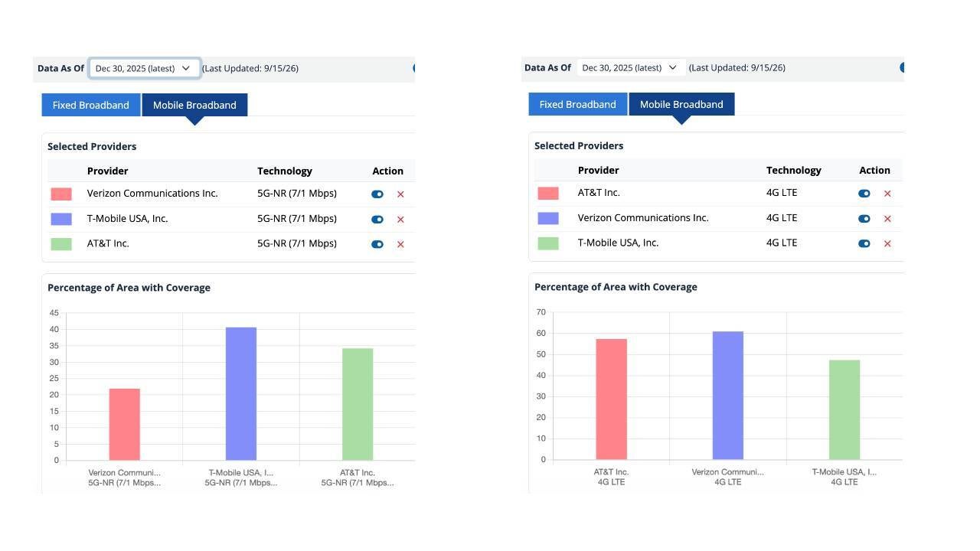Click AT&T's '4G LTE' technology cell

(x=782, y=193)
